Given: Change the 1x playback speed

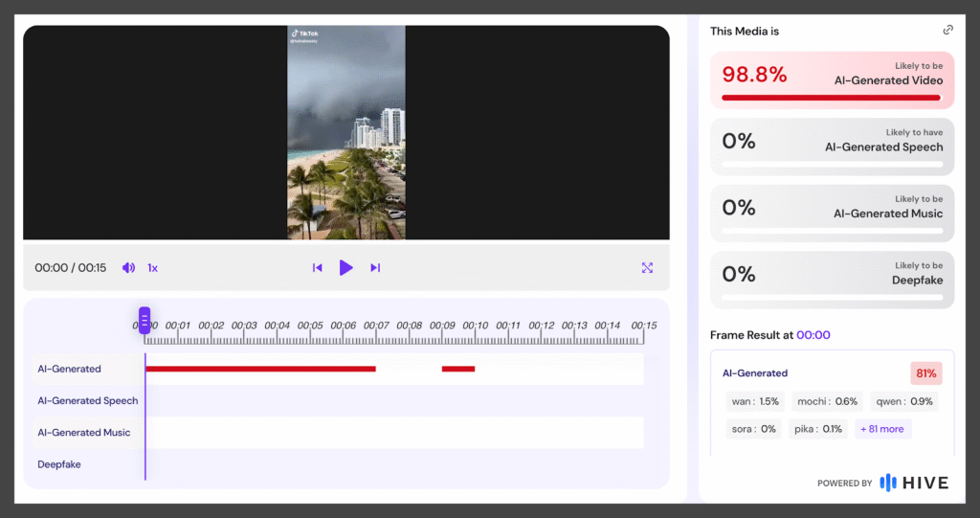Looking at the screenshot, I should (x=152, y=268).
